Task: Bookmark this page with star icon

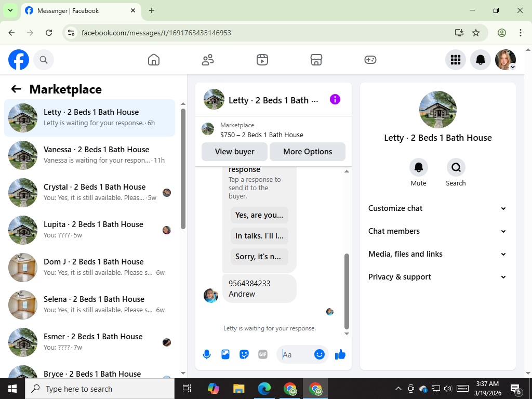Action: (476, 33)
